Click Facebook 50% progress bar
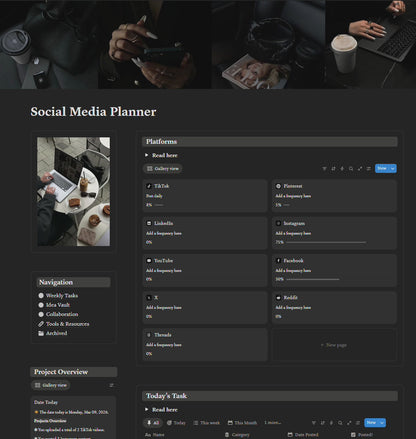Image resolution: width=416 pixels, height=439 pixels. pyautogui.click(x=312, y=279)
